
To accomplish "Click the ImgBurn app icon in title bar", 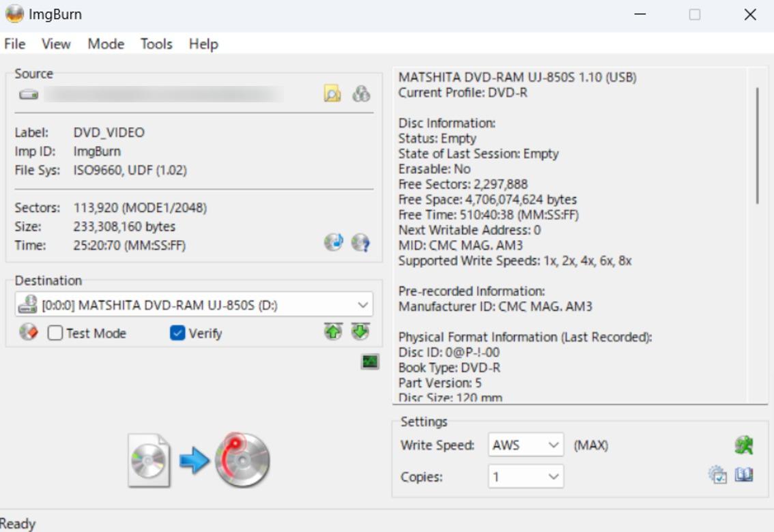I will [x=15, y=14].
